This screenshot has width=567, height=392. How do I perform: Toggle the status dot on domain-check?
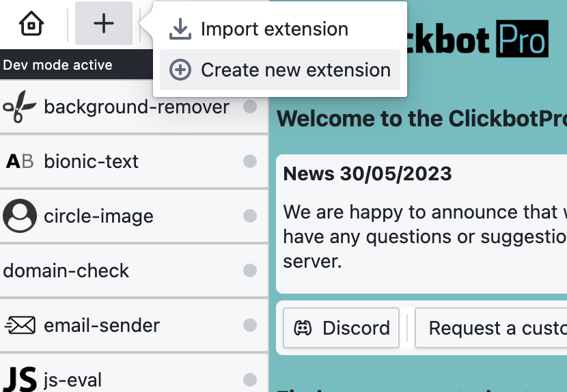pyautogui.click(x=250, y=270)
